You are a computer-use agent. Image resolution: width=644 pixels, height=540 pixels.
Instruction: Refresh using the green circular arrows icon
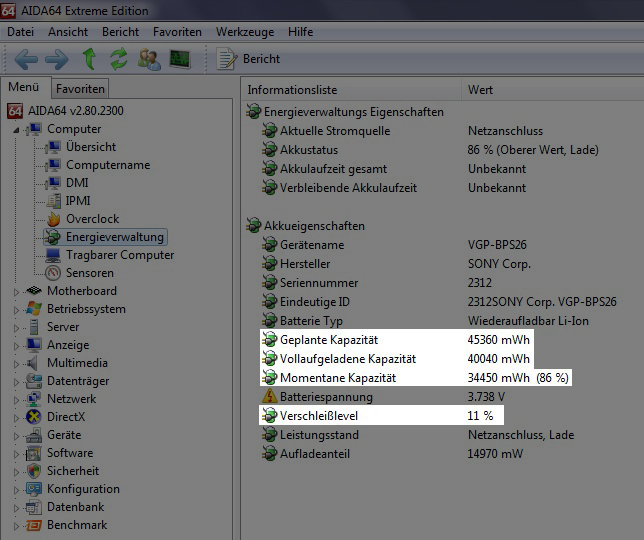[x=119, y=59]
